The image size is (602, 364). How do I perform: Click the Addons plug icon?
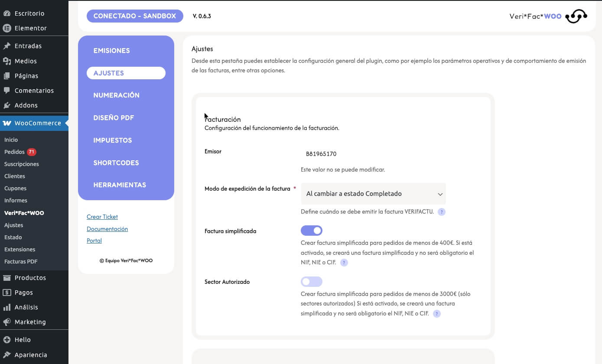7,105
